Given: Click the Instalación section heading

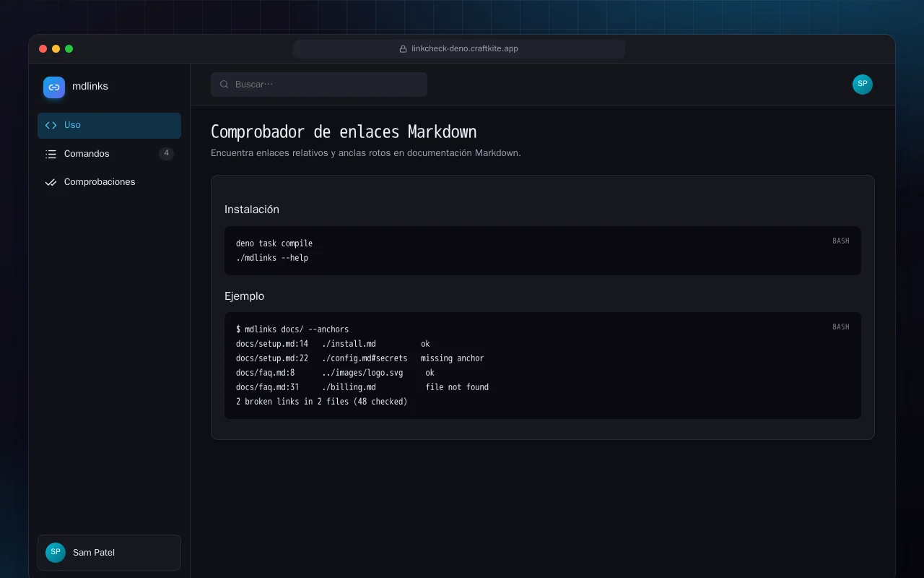Looking at the screenshot, I should coord(252,210).
